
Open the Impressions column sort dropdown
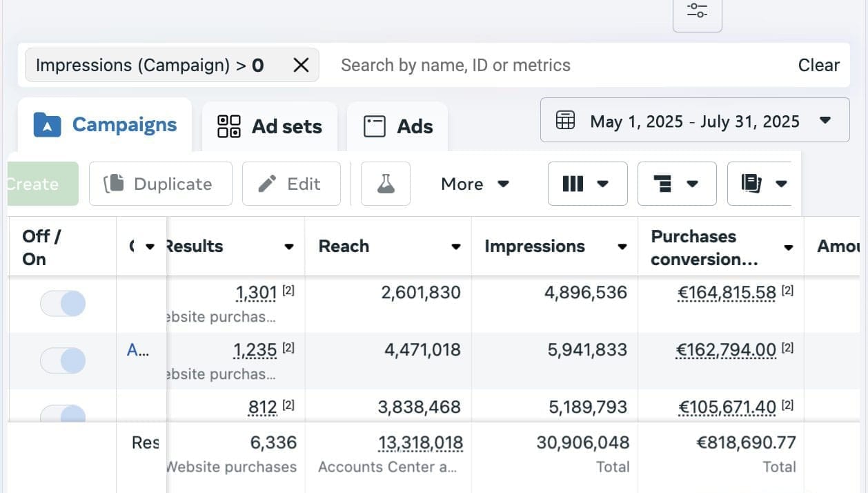[622, 246]
